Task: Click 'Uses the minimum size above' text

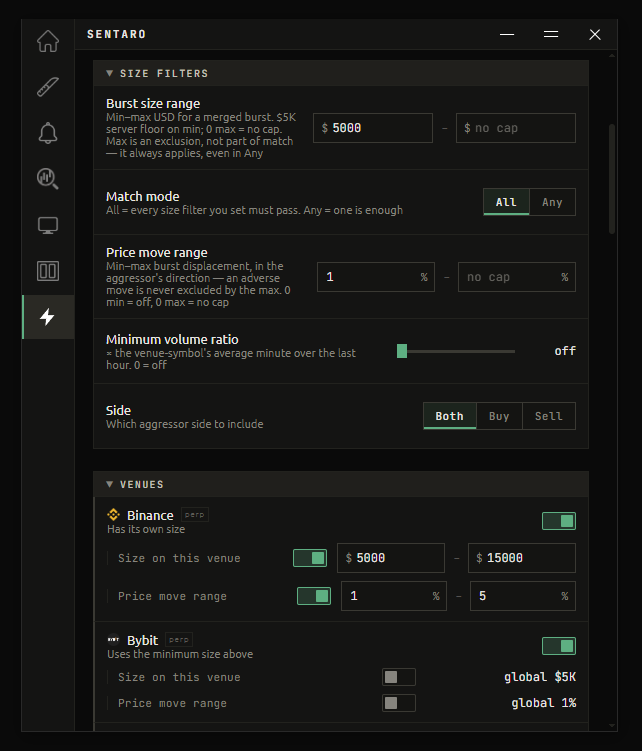Action: point(180,654)
